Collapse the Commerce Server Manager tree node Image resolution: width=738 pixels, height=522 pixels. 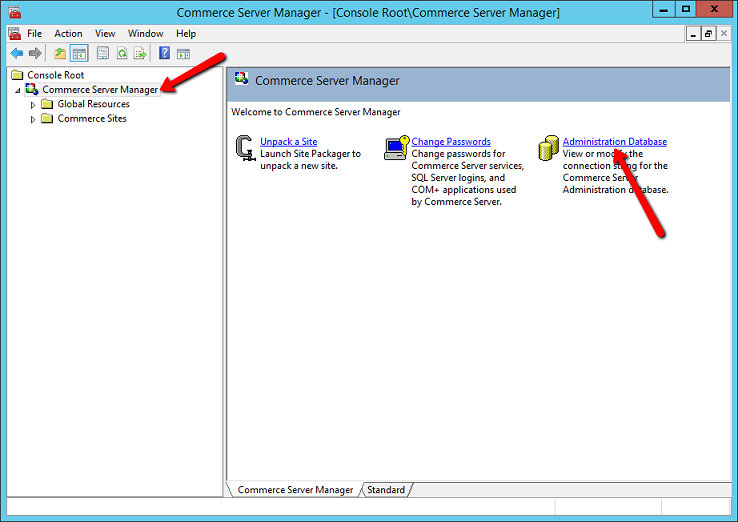coord(18,90)
